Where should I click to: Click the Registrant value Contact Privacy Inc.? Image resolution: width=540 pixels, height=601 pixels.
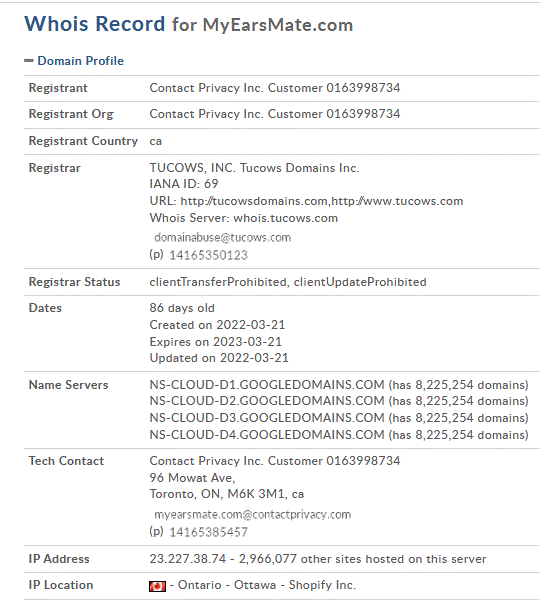(275, 88)
